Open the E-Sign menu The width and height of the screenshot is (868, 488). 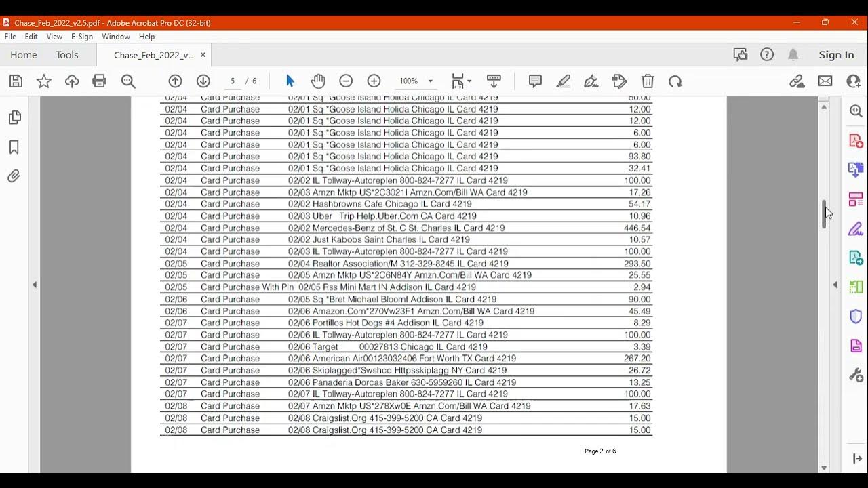[82, 37]
